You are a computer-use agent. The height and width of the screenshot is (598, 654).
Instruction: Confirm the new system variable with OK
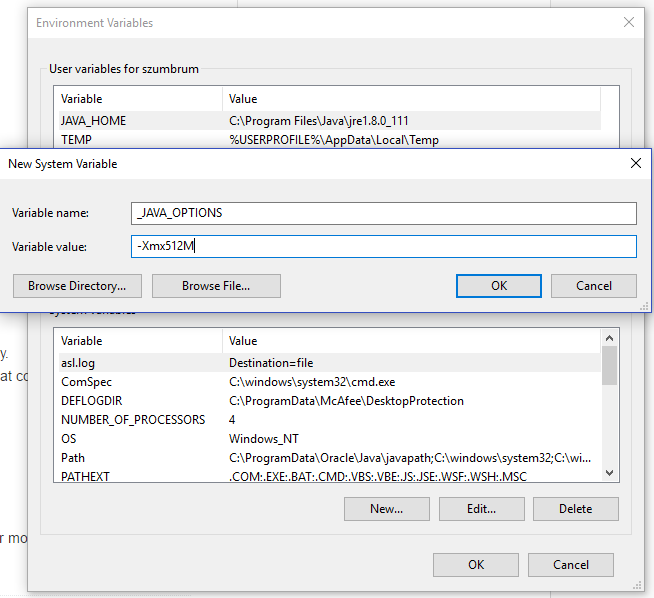498,286
